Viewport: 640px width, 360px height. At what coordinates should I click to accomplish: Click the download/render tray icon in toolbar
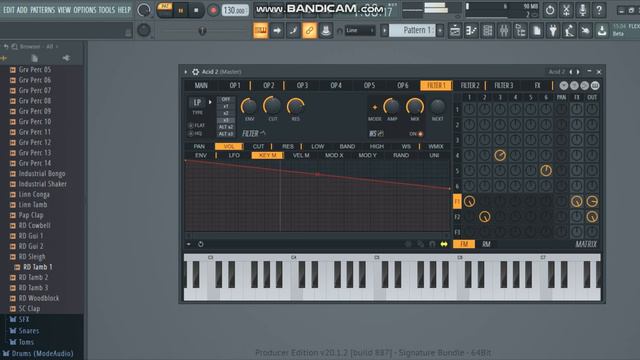click(602, 30)
